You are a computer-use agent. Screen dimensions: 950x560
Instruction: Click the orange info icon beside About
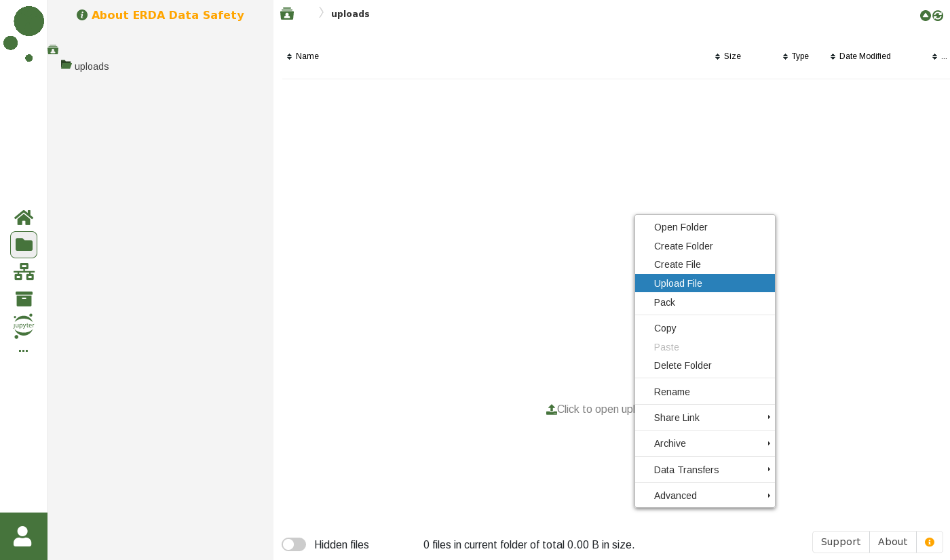click(x=929, y=542)
